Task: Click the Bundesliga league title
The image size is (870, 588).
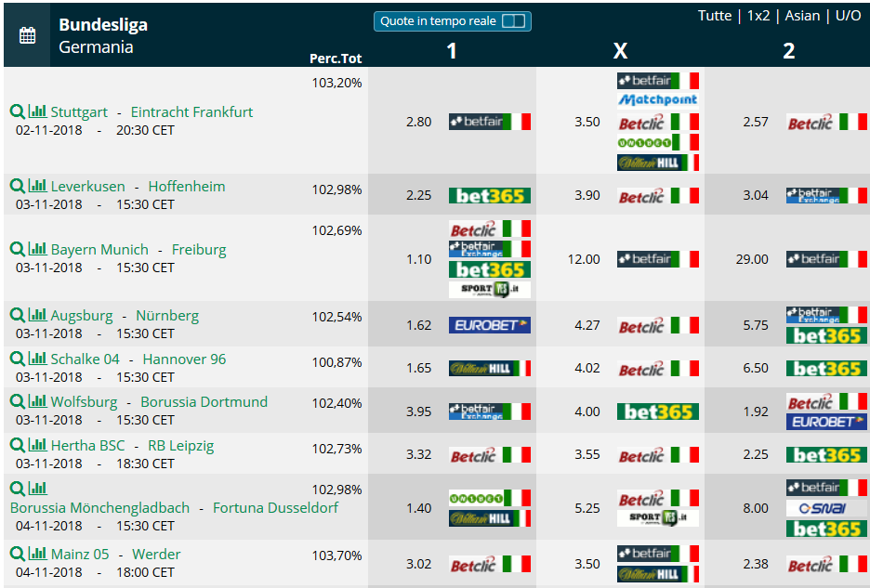Action: coord(103,25)
